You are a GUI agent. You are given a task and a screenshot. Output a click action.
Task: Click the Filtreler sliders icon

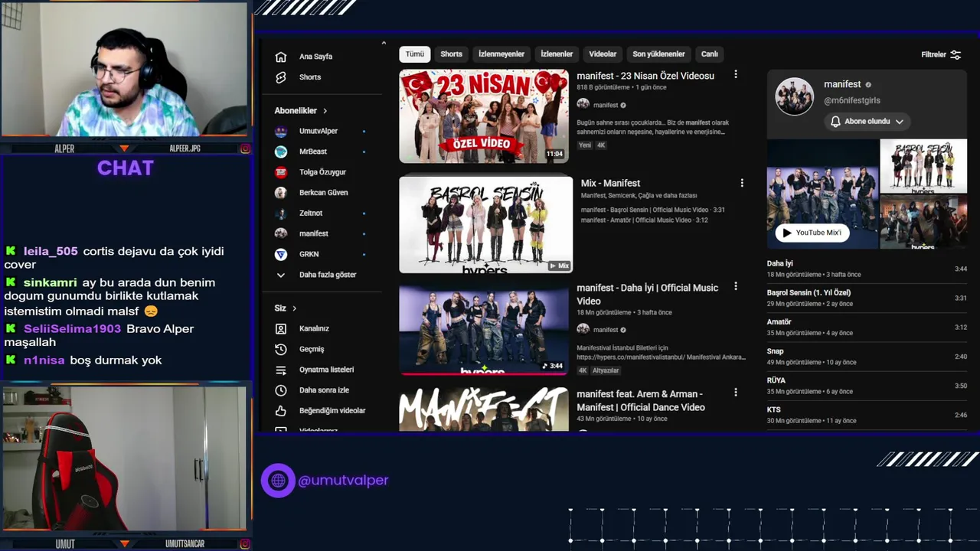(955, 54)
